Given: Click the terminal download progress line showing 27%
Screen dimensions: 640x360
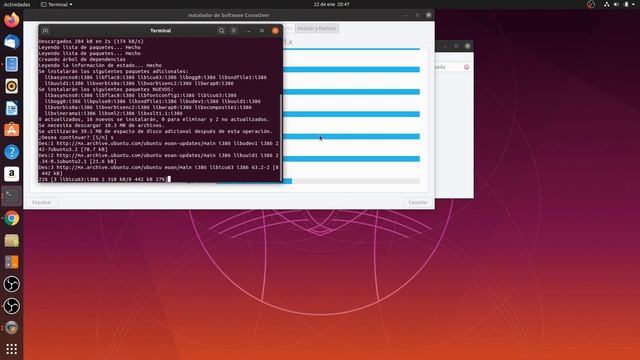Looking at the screenshot, I should point(103,179).
